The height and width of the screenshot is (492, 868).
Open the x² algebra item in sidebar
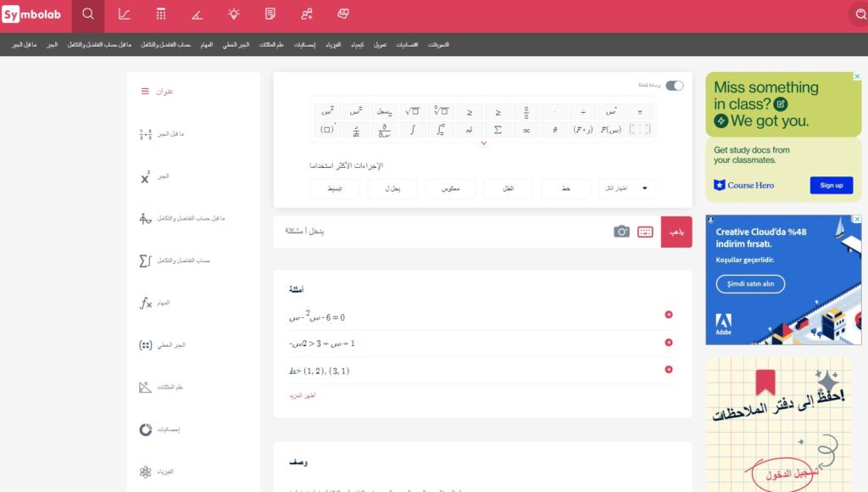(x=146, y=176)
